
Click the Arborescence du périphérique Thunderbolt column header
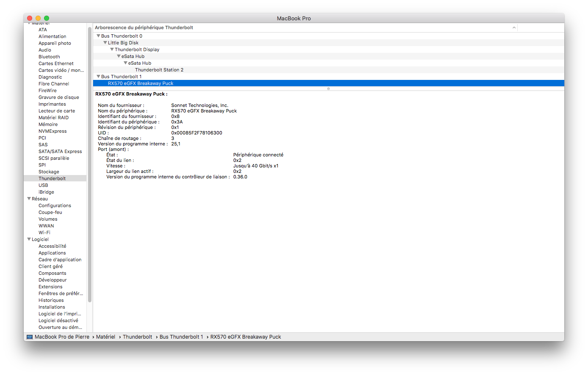tap(144, 27)
